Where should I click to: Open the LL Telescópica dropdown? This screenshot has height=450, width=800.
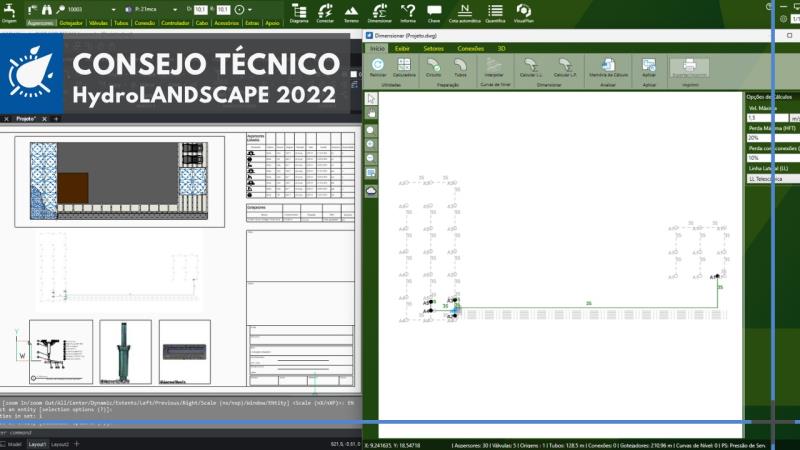click(x=773, y=179)
